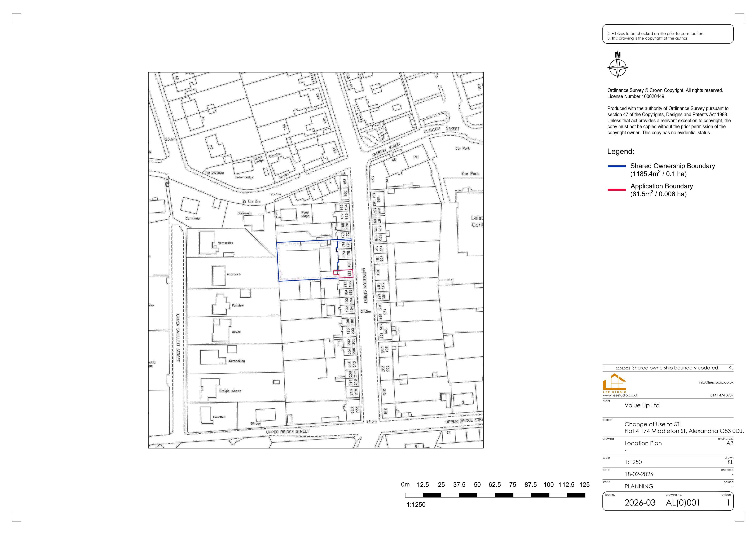Click the 'Courthill' property label

pos(219,417)
